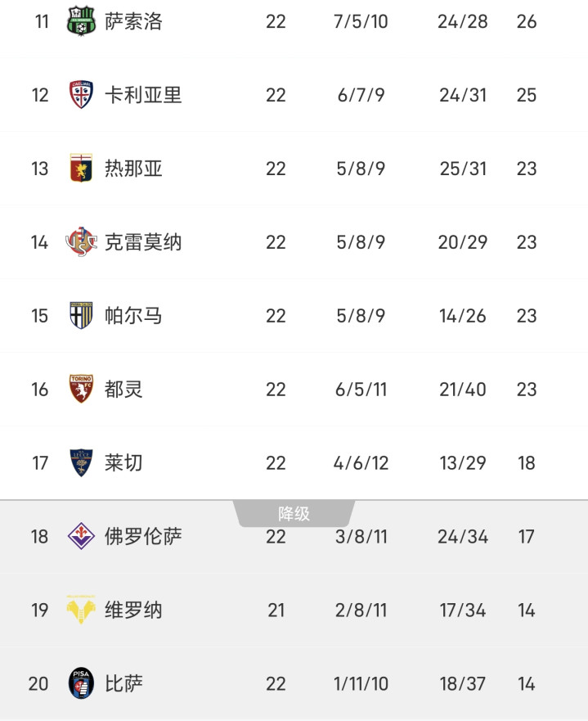Open team page for 卡利亚里
The width and height of the screenshot is (588, 721).
point(143,95)
